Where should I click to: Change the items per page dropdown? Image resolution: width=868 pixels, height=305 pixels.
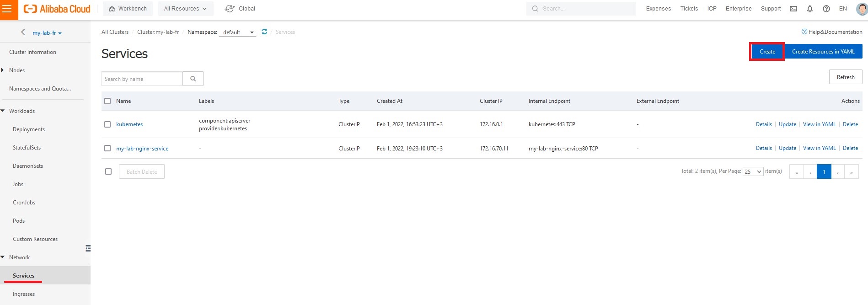tap(753, 171)
